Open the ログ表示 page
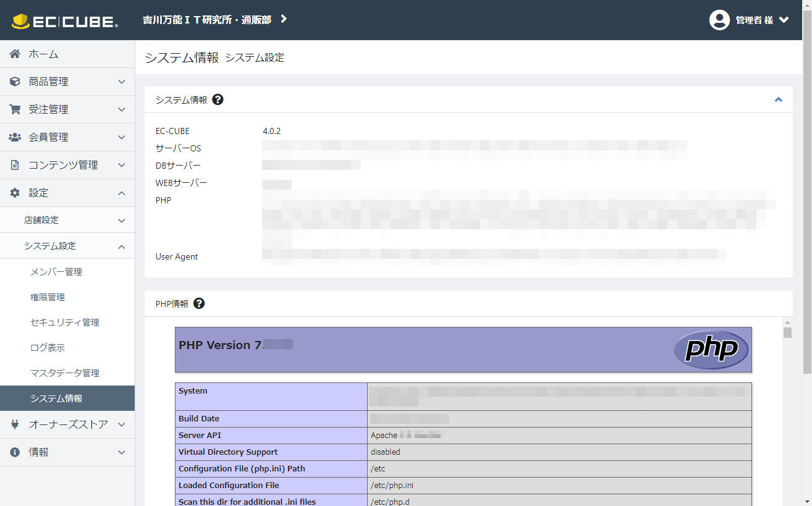812x506 pixels. tap(48, 348)
